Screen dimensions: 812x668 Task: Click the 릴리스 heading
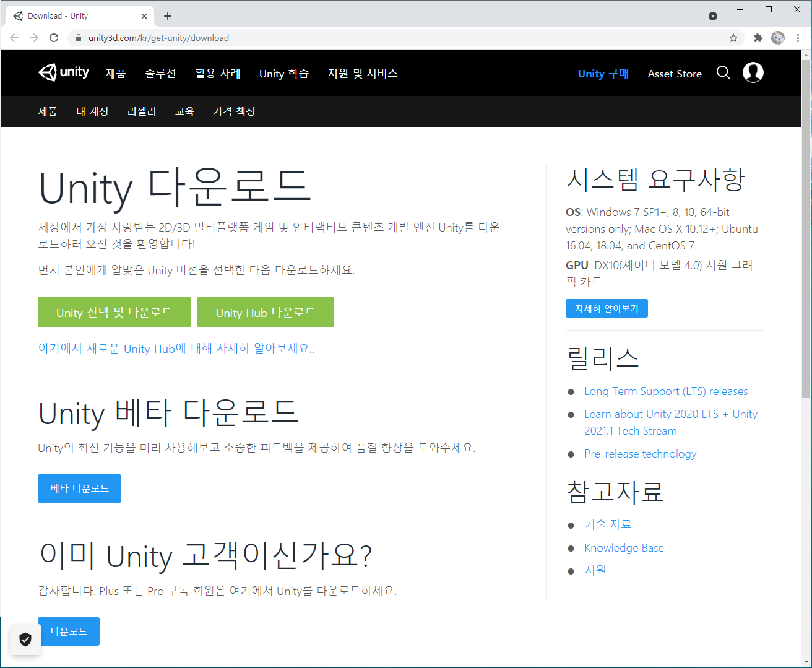point(602,358)
